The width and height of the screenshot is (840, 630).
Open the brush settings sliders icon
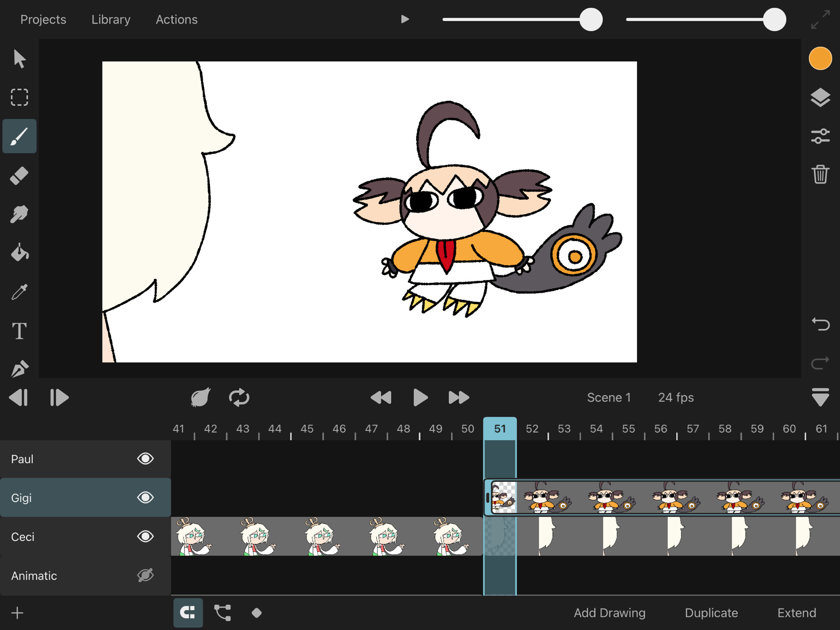tap(820, 136)
